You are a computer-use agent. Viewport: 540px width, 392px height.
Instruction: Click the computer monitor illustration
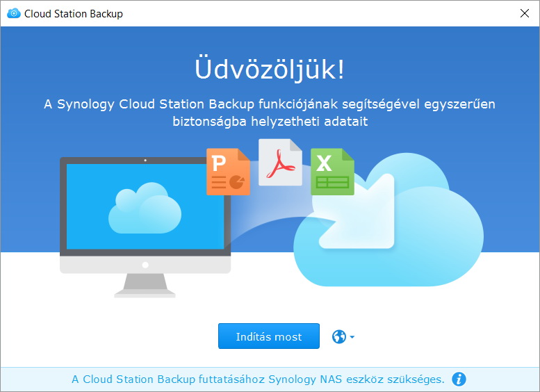pos(145,215)
